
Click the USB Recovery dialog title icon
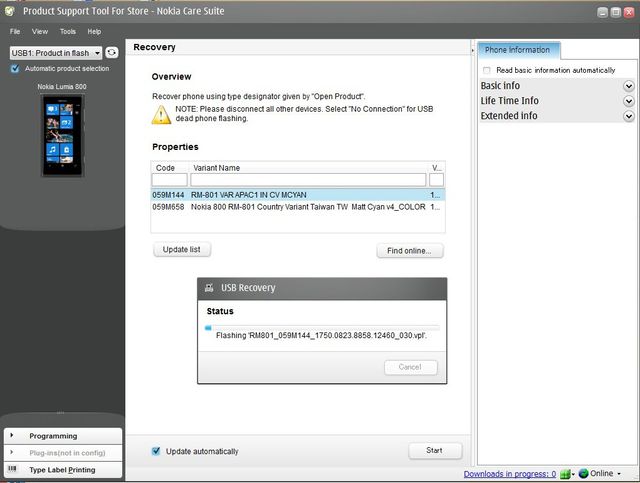point(209,288)
